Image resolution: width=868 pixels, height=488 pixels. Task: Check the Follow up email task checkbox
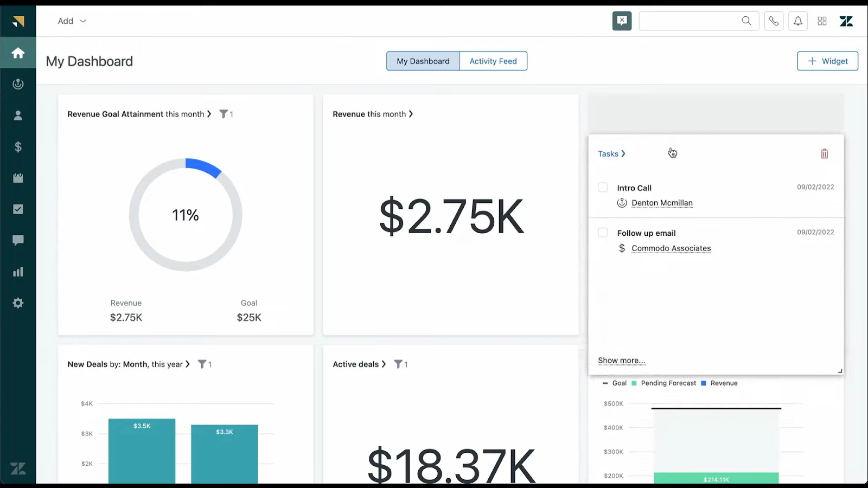coord(603,233)
